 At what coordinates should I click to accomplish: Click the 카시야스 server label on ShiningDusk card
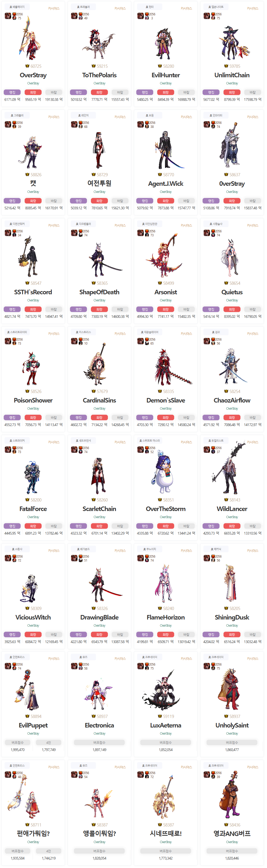click(x=252, y=551)
